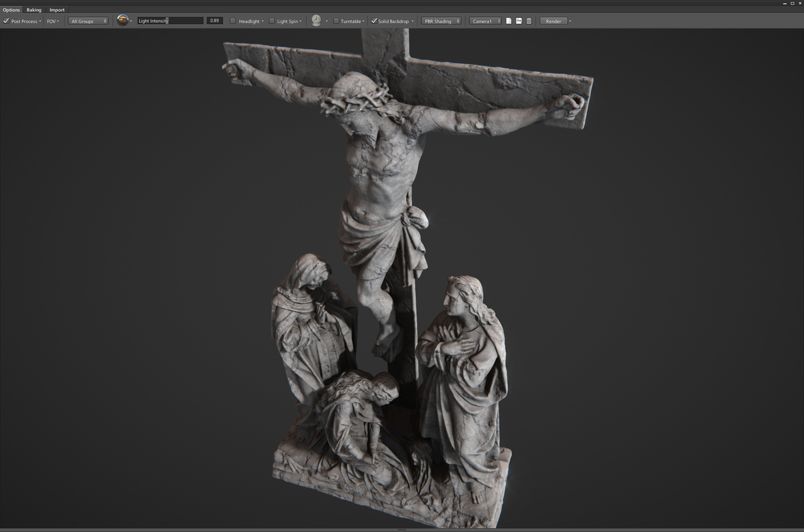Screen dimensions: 804x532
Task: Open the Camera1 selection dropdown
Action: [485, 21]
